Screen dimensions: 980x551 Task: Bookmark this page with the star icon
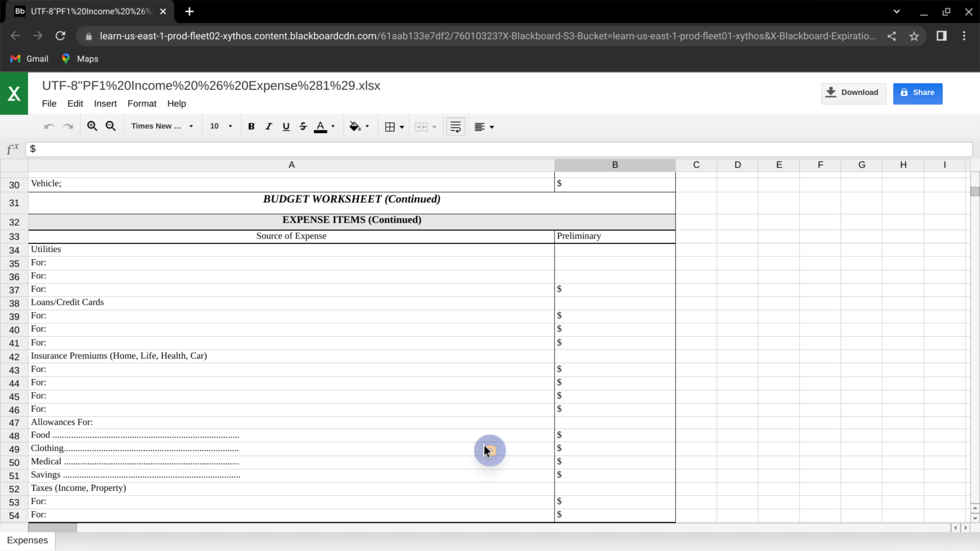pyautogui.click(x=914, y=36)
